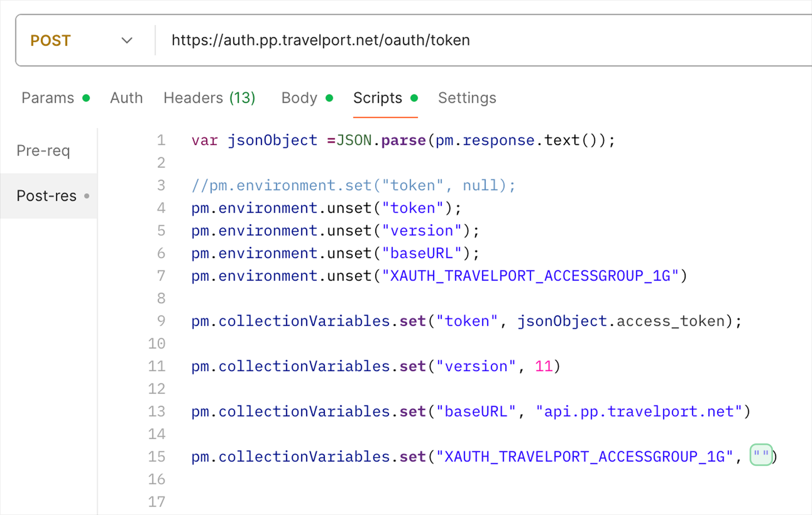This screenshot has height=515, width=812.
Task: Click line number 10 in gutter
Action: (x=156, y=344)
